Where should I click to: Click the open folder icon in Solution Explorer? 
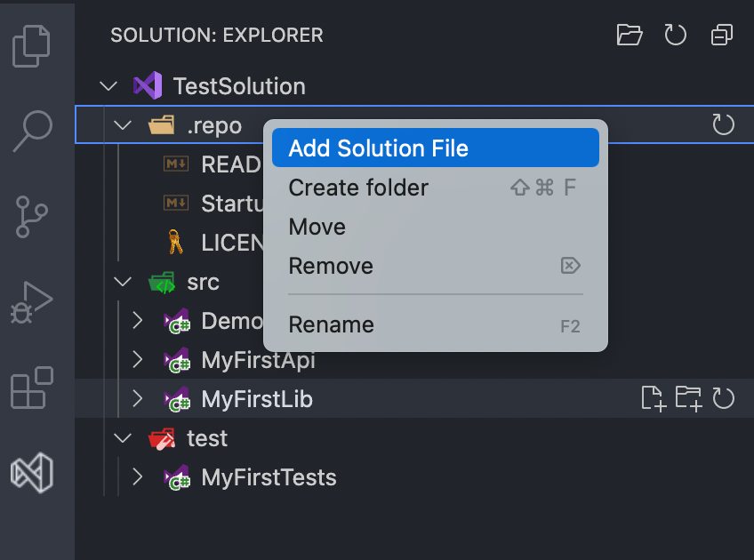pos(630,35)
